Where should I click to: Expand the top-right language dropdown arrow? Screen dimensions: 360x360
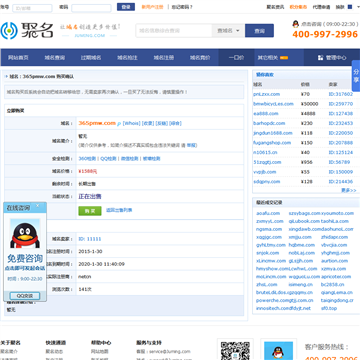(358, 7)
